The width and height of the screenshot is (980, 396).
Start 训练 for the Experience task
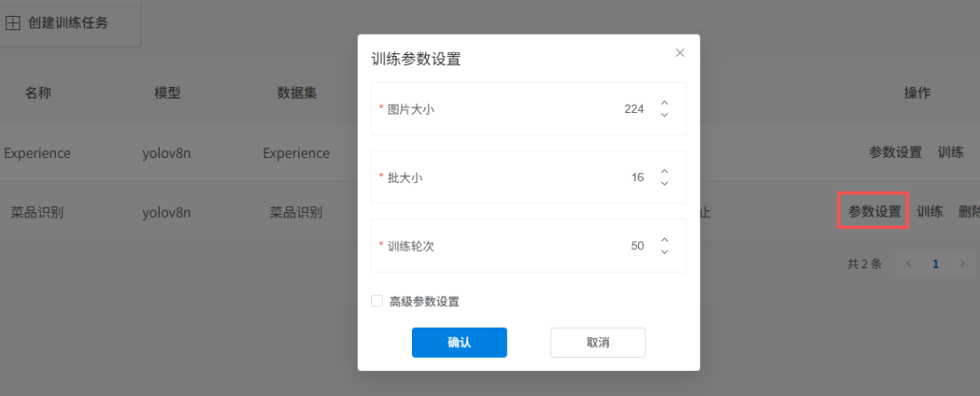[951, 153]
